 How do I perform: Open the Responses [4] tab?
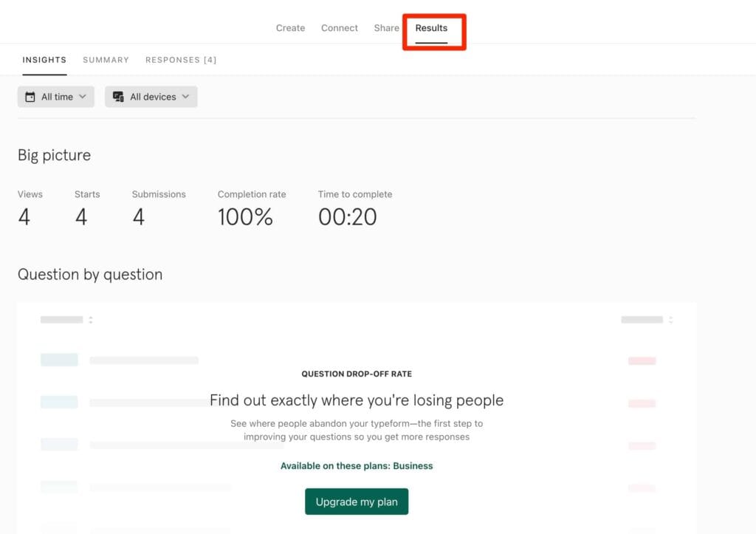coord(181,60)
